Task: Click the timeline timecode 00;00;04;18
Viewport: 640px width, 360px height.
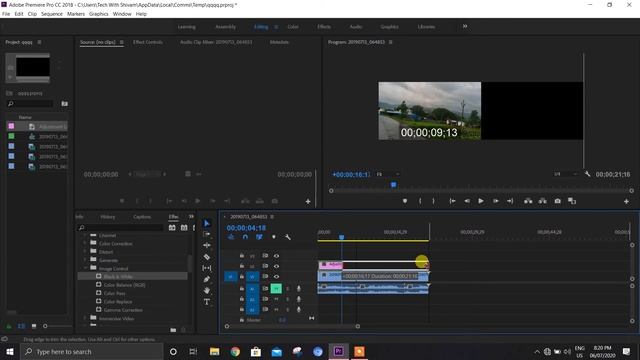Action: pyautogui.click(x=246, y=228)
